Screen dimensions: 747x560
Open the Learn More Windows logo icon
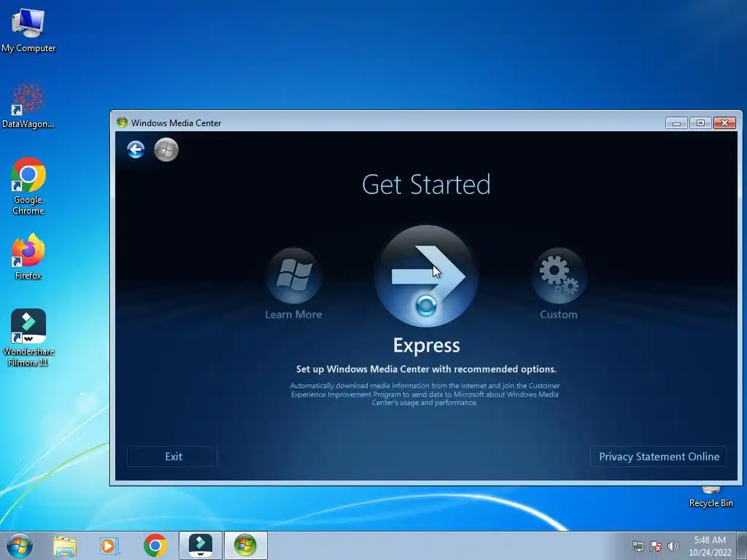coord(294,276)
